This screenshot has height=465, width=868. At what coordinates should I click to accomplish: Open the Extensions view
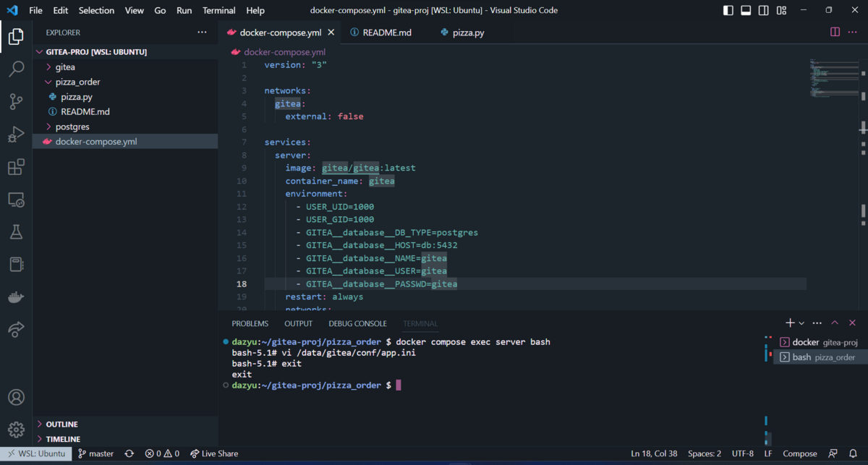tap(16, 167)
